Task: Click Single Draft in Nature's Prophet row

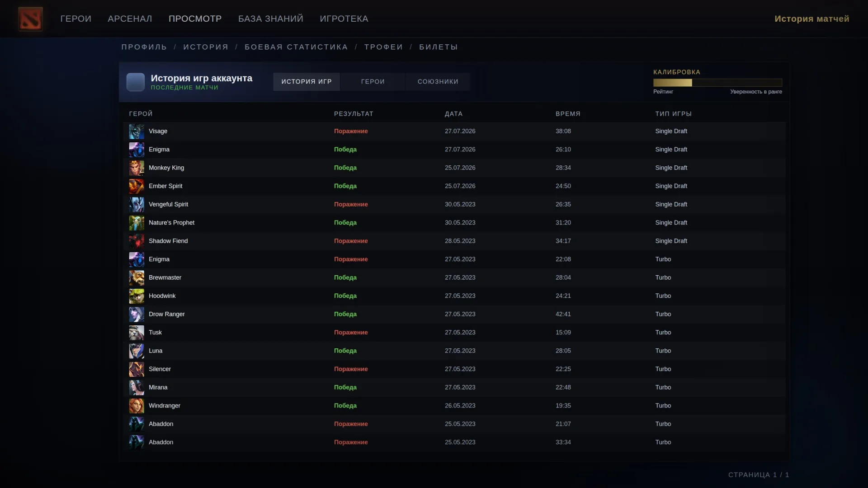Action: pos(671,223)
